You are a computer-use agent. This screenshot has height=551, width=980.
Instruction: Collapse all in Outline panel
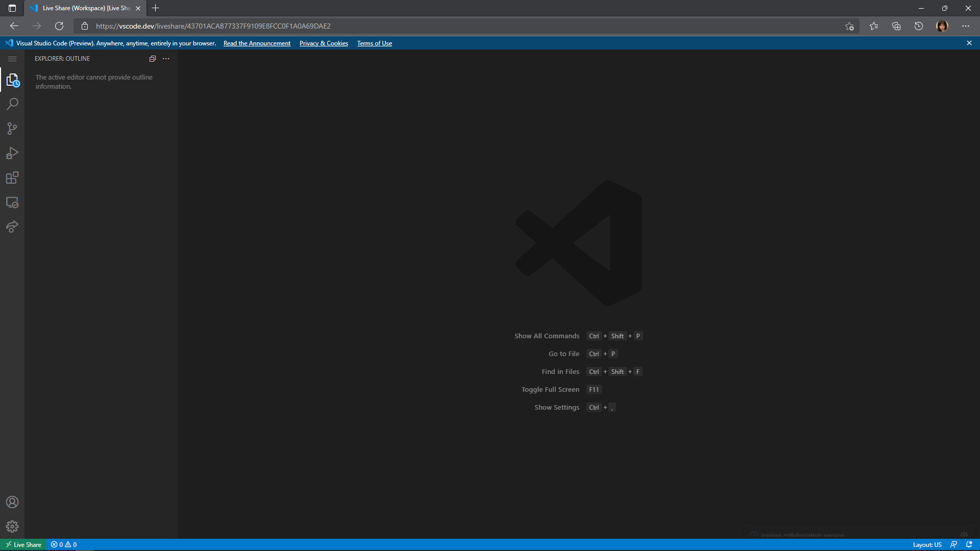[152, 59]
